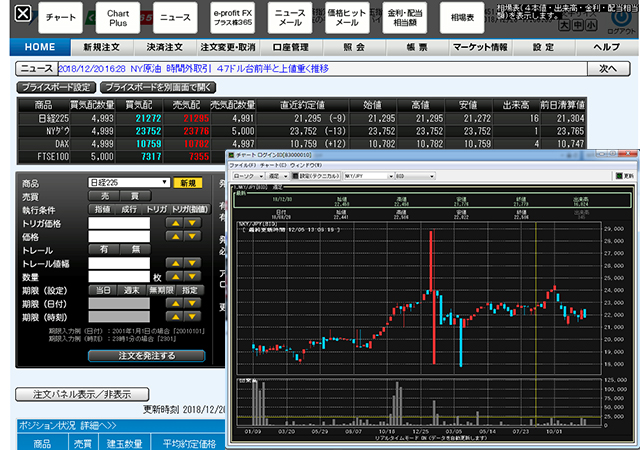Screen dimensions: 640x450
Task: Switch to the 新規注文 menu tab
Action: tap(103, 47)
